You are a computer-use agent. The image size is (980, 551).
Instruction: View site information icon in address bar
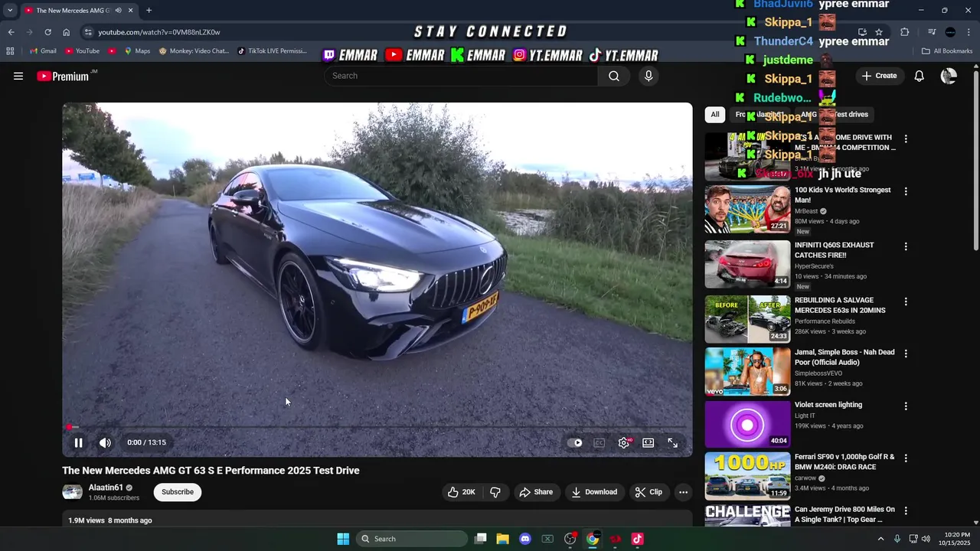(88, 32)
